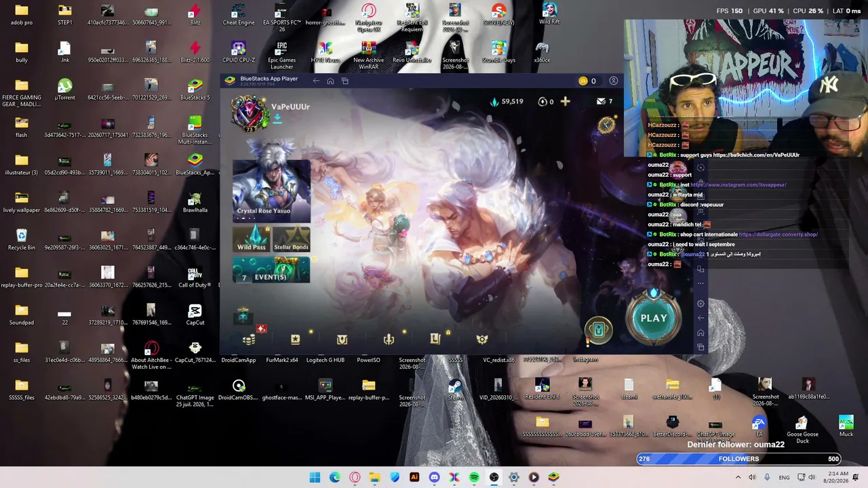
Task: Open the coin stack store icon
Action: (249, 340)
